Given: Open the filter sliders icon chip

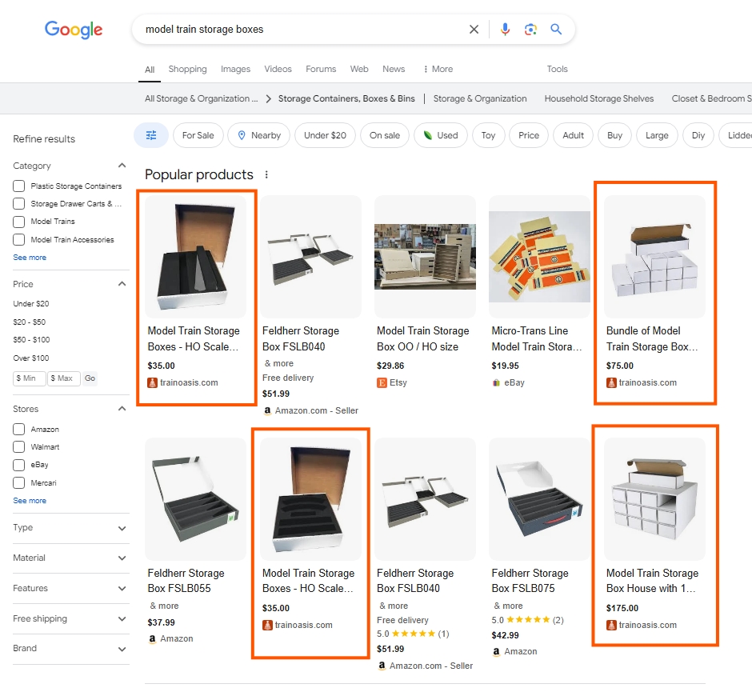Looking at the screenshot, I should click(x=151, y=135).
